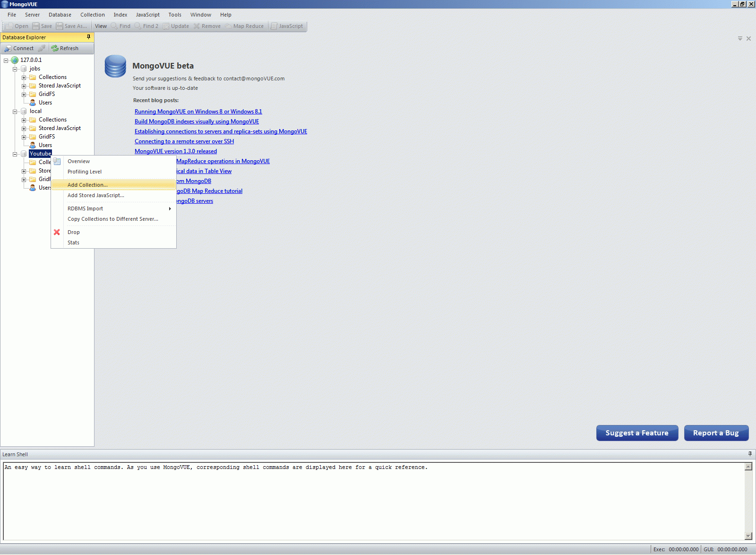
Task: Close the MongoVUE beta start page
Action: click(x=748, y=38)
